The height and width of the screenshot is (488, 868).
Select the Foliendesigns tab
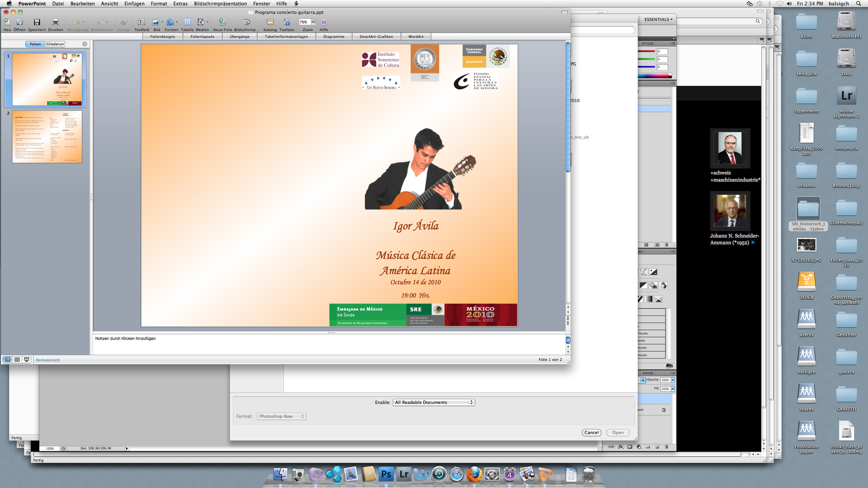tap(162, 37)
